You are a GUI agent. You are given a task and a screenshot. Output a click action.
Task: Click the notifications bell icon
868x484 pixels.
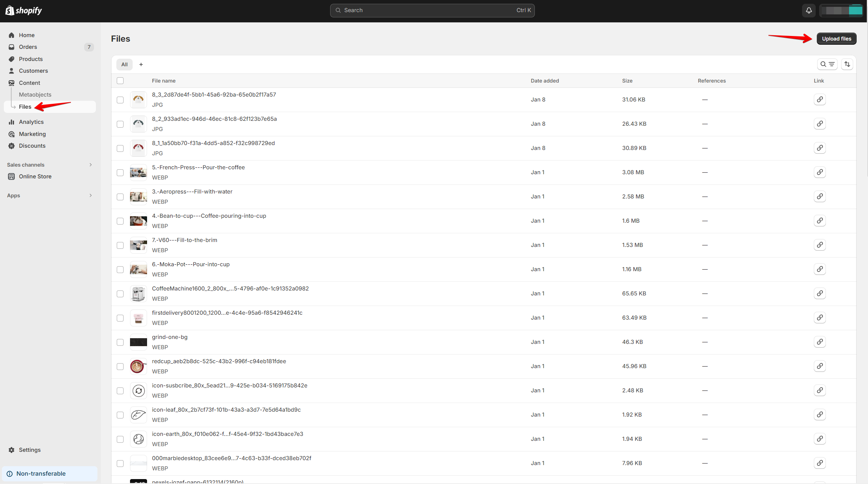coord(808,11)
